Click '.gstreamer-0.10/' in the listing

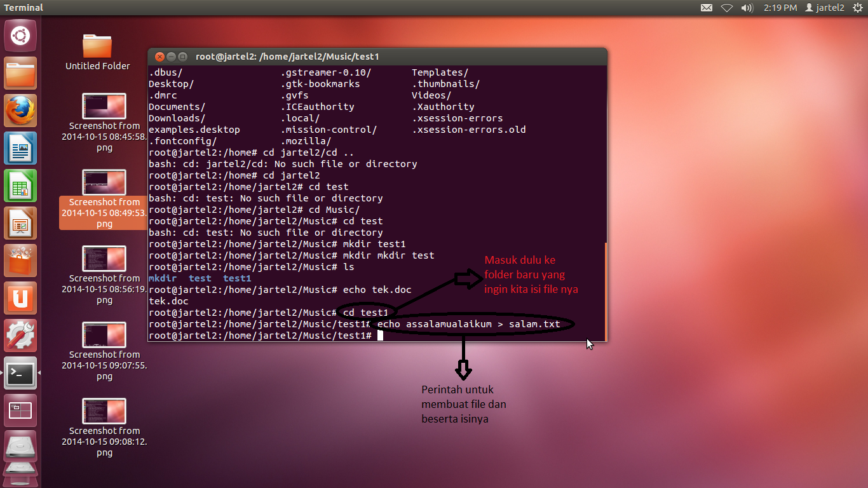(x=326, y=72)
